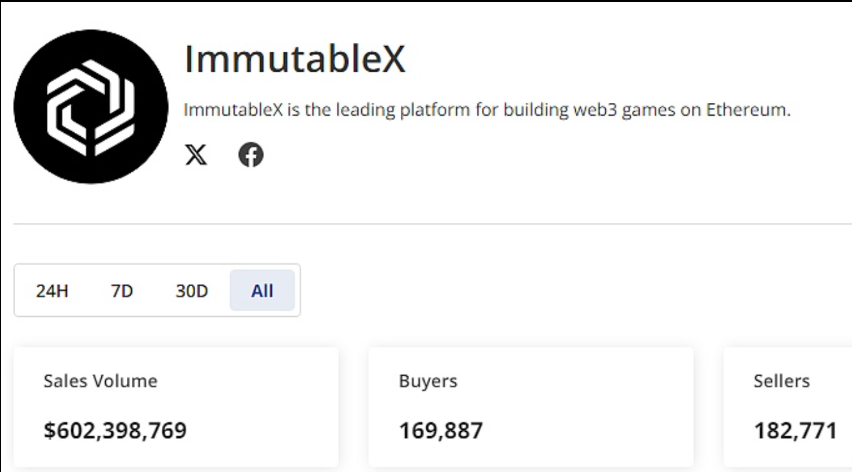Viewport: 852px width, 472px height.
Task: Click the Buyers label
Action: tap(428, 381)
